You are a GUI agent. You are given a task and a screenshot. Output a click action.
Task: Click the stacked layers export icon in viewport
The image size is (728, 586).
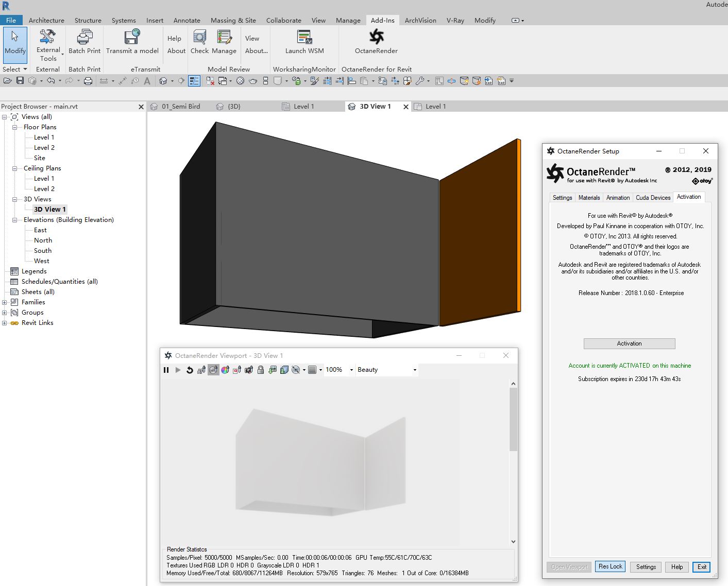point(284,370)
